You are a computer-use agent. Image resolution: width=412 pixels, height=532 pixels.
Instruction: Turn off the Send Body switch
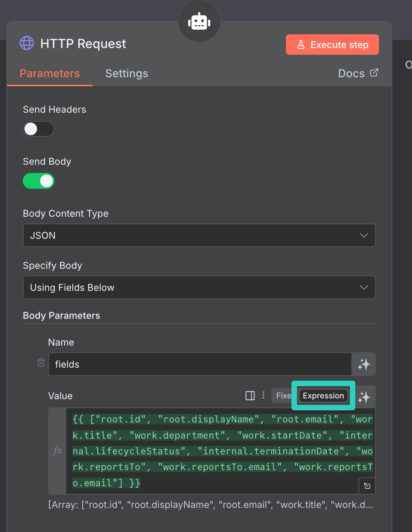39,181
